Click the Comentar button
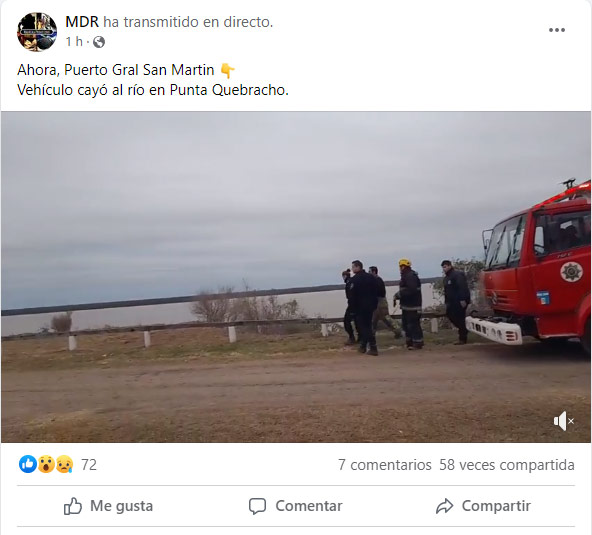 point(296,506)
